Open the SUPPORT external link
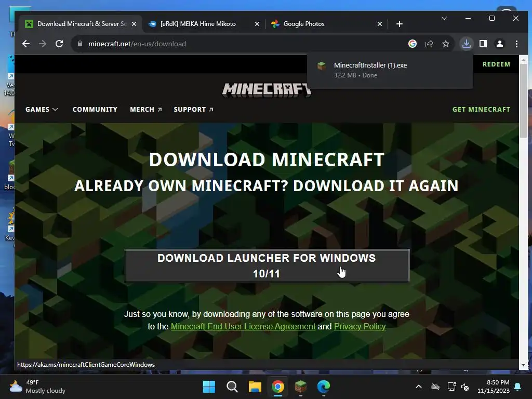 193,109
